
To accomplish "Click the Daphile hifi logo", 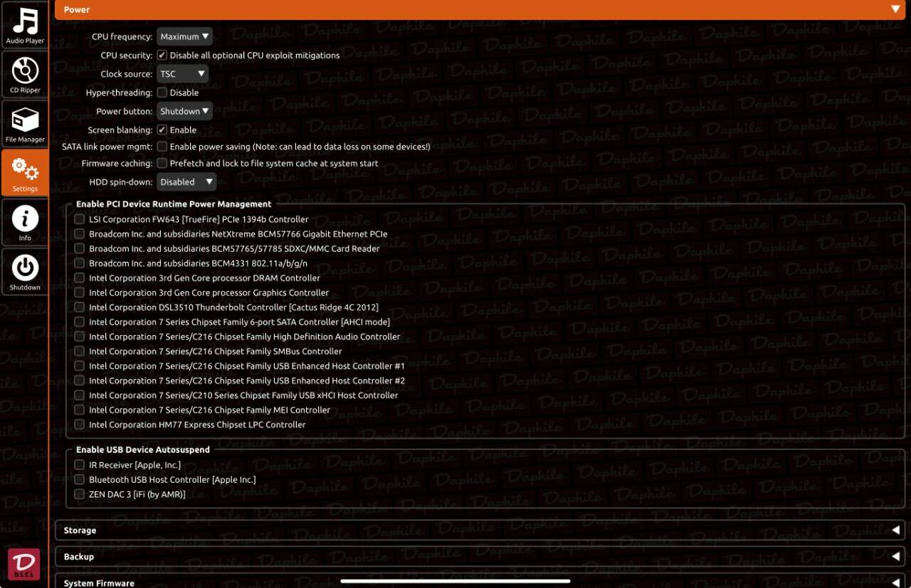I will (x=23, y=565).
